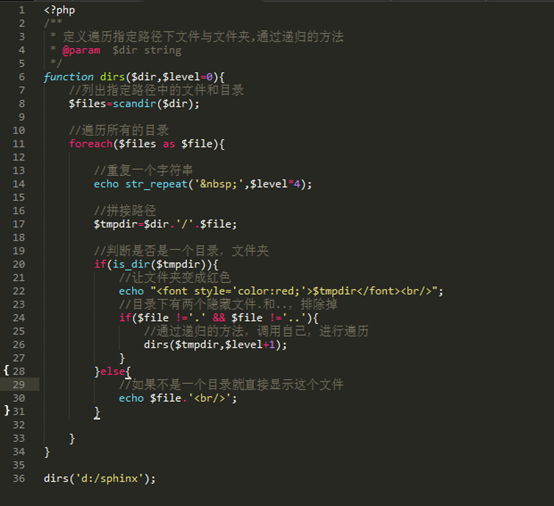Click the comment on line 7 about listing files
The height and width of the screenshot is (506, 554).
tap(156, 90)
